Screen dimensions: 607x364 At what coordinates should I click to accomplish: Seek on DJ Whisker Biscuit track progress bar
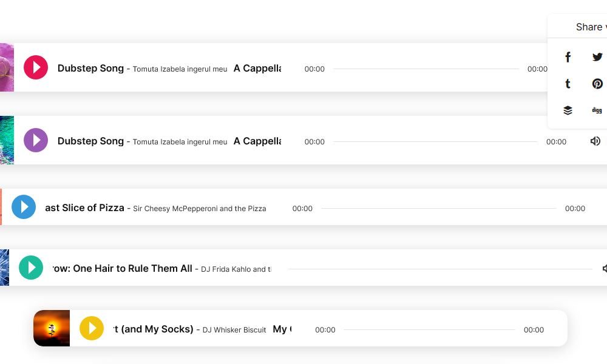tap(429, 329)
